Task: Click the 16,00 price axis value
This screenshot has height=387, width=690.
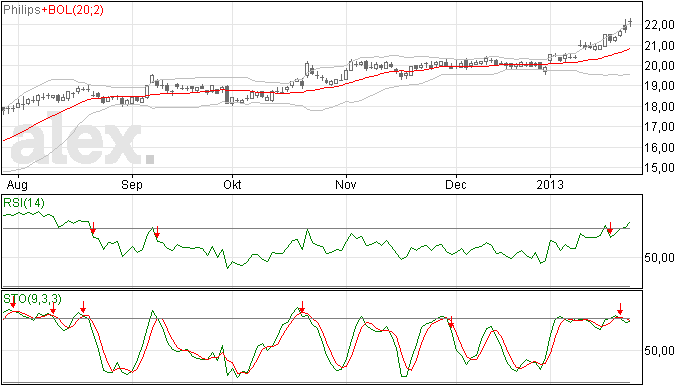Action: pyautogui.click(x=659, y=147)
